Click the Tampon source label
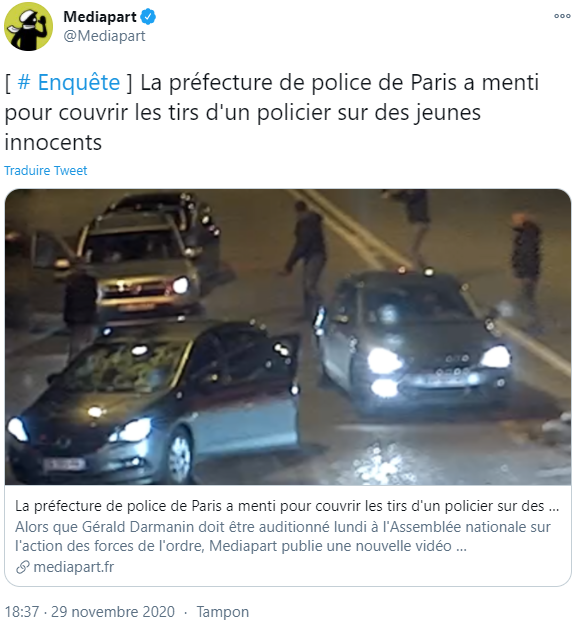Image resolution: width=577 pixels, height=634 pixels. point(223,612)
